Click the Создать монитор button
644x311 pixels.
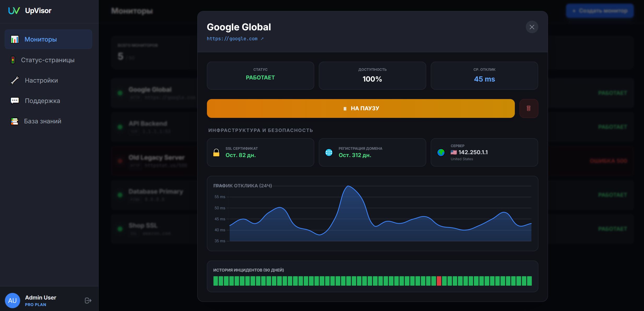tap(599, 10)
